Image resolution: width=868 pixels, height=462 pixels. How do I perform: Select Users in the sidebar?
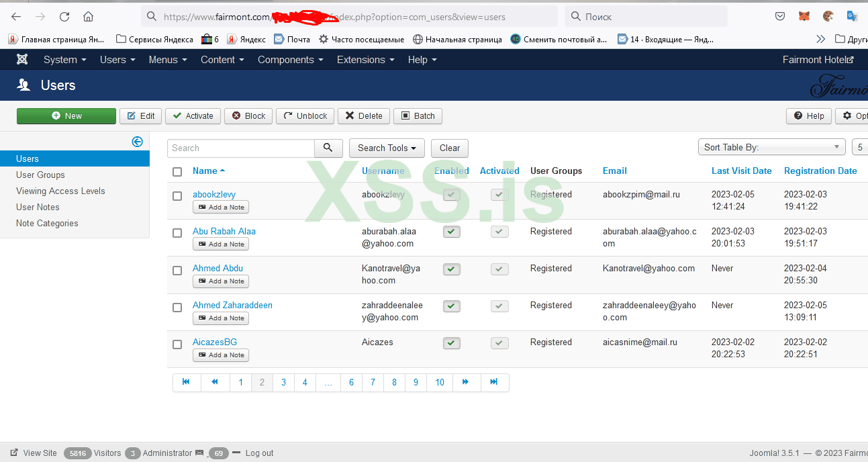[75, 159]
